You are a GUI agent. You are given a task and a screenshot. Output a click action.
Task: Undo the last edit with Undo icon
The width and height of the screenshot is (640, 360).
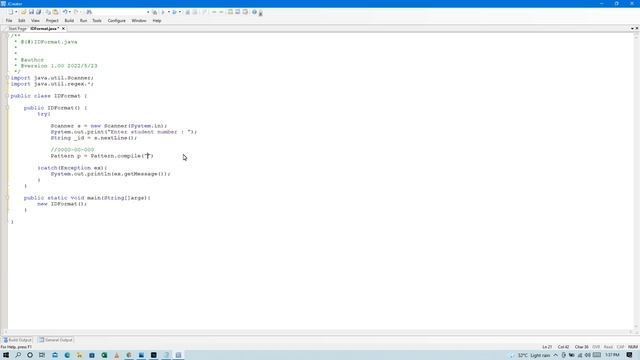(64, 12)
